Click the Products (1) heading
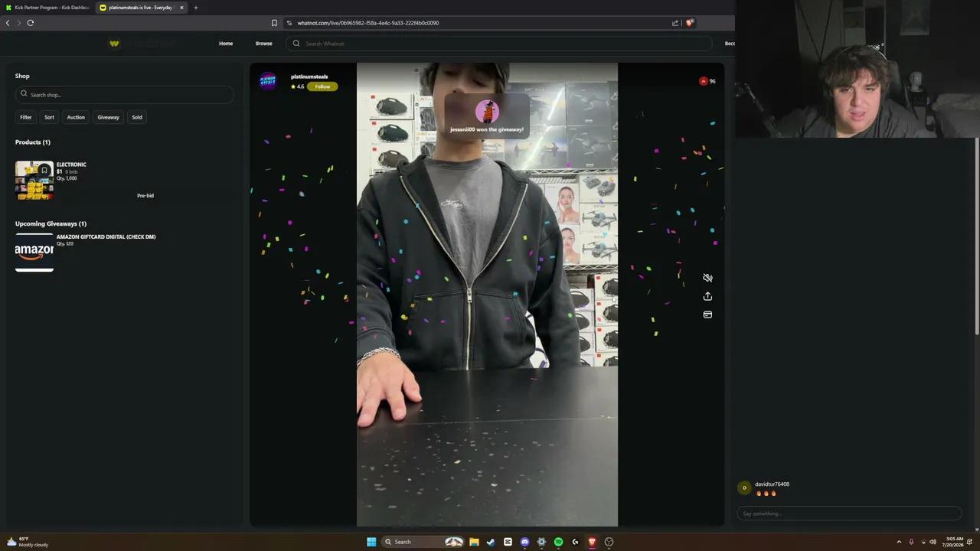This screenshot has width=980, height=551. [33, 142]
